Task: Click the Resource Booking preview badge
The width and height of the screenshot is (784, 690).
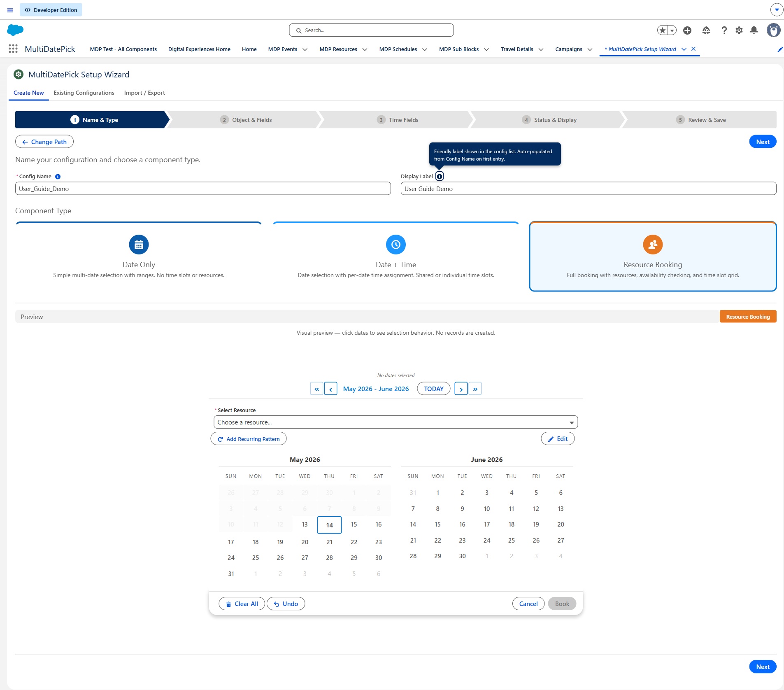Action: click(x=748, y=317)
